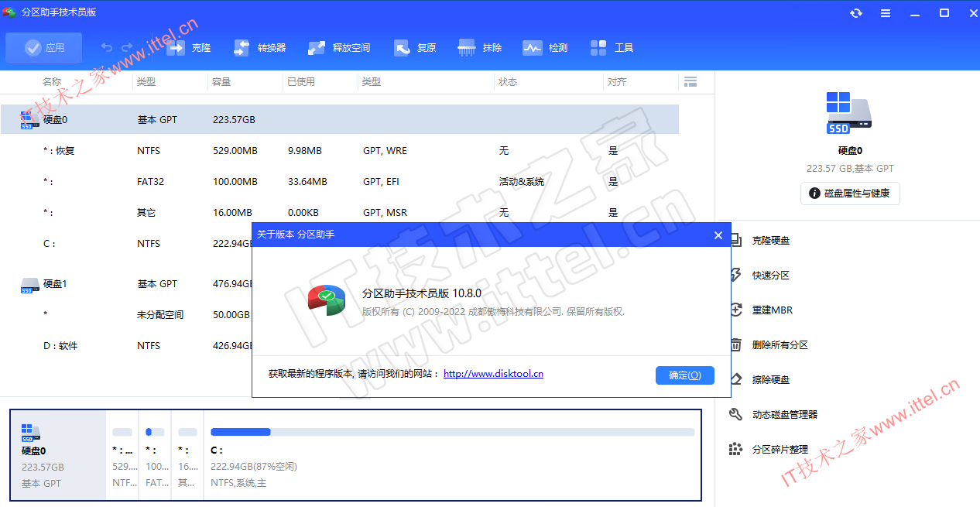The image size is (980, 507).
Task: Click the Apply (应用) button
Action: (44, 48)
